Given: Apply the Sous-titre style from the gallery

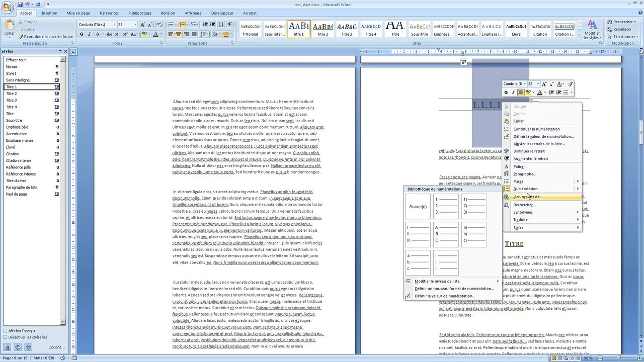Looking at the screenshot, I should tap(419, 29).
